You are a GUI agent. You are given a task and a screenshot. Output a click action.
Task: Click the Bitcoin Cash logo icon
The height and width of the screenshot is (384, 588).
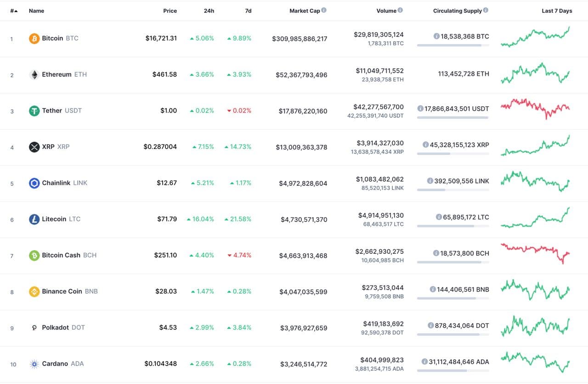[34, 255]
